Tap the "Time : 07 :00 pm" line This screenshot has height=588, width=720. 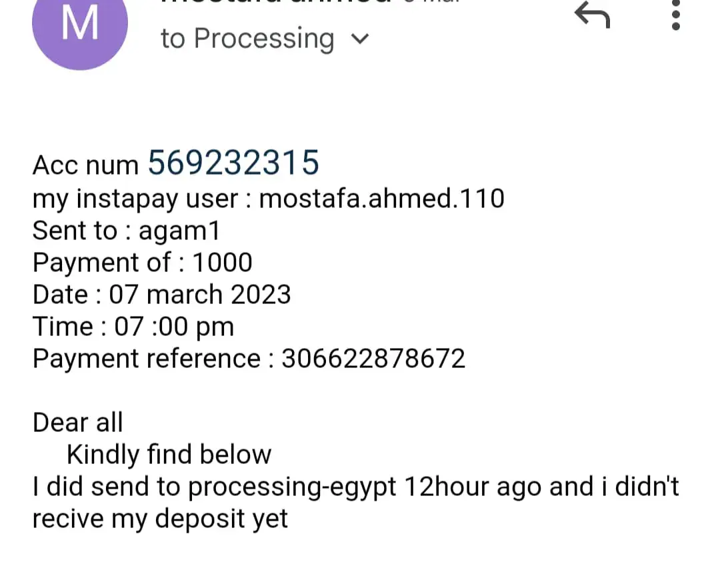tap(133, 327)
